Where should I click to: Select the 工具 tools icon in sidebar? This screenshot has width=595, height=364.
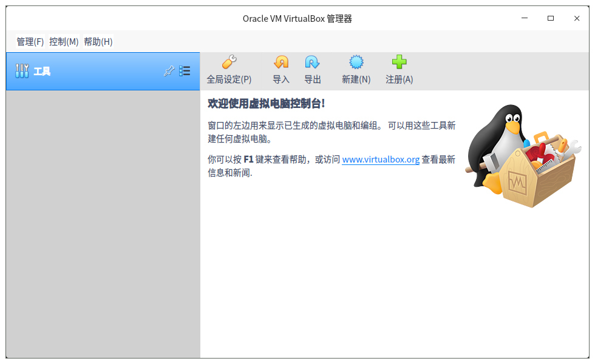tap(22, 71)
